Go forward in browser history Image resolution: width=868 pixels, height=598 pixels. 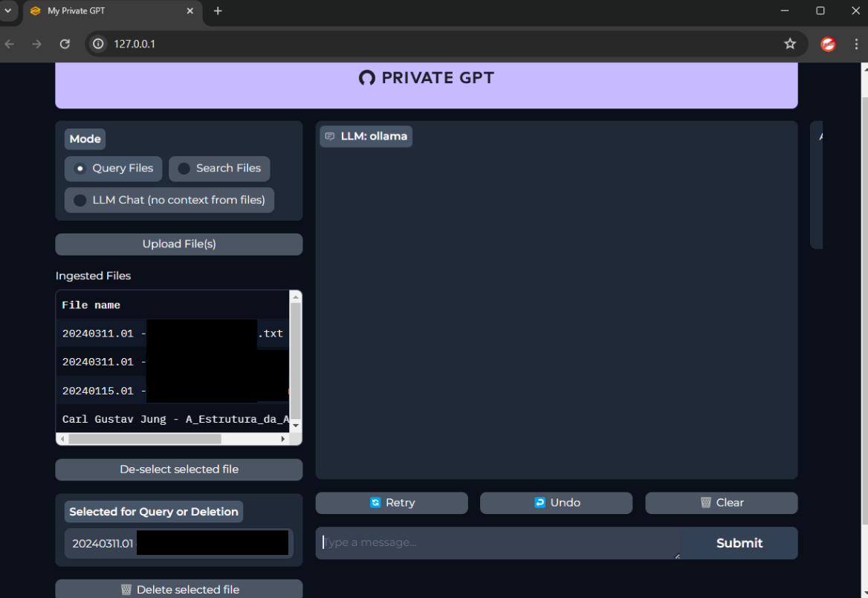click(36, 44)
